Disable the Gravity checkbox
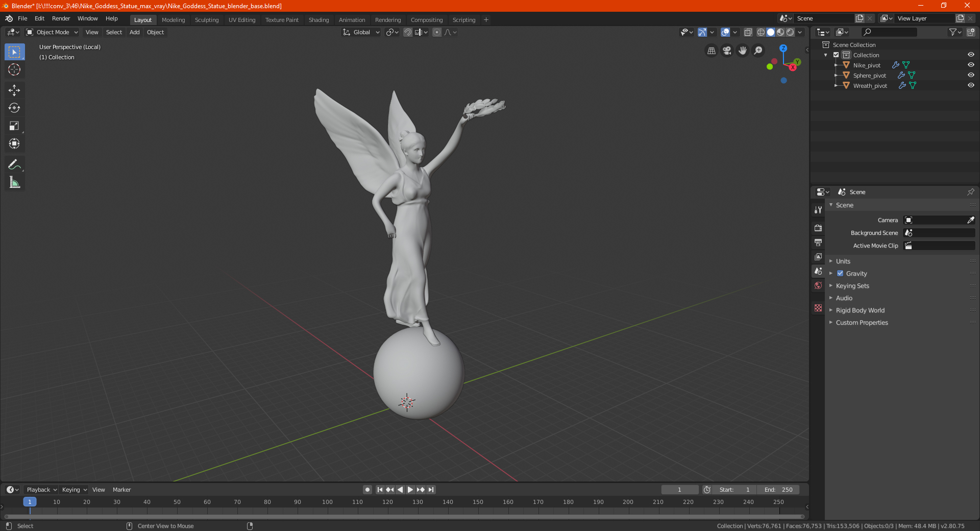 840,274
